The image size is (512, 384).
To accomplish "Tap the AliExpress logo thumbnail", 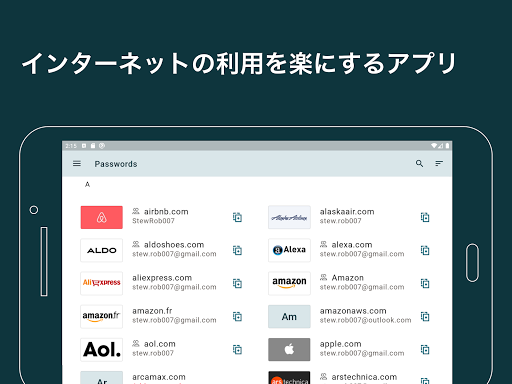I will pos(102,283).
